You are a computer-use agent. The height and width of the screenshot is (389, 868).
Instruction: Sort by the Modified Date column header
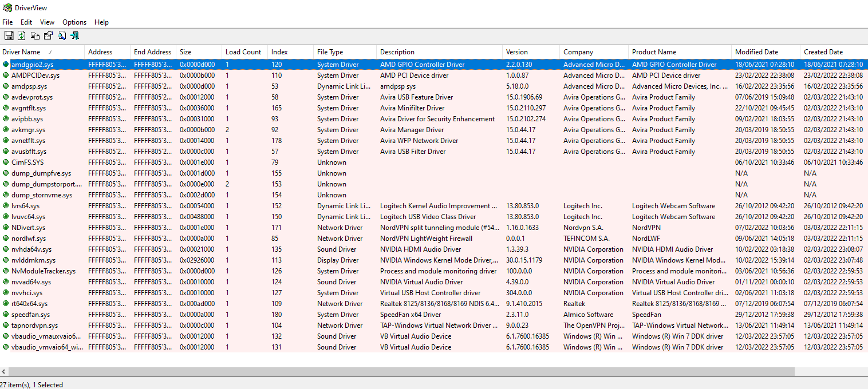point(766,52)
